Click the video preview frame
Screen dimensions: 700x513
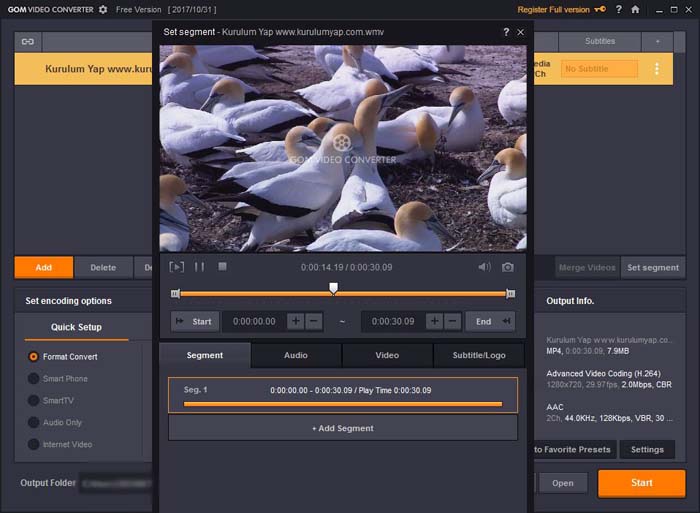[343, 148]
